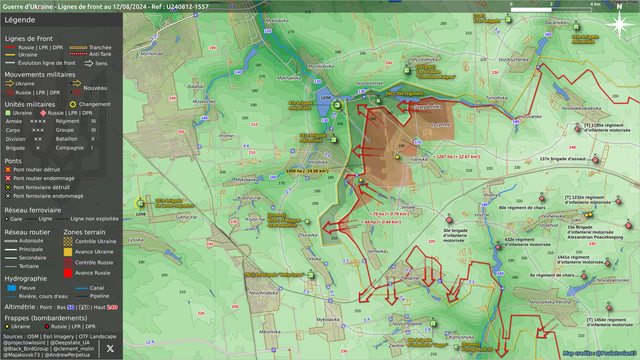
Task: Click the 'Changement' yellow circle legend icon
Action: 73,104
